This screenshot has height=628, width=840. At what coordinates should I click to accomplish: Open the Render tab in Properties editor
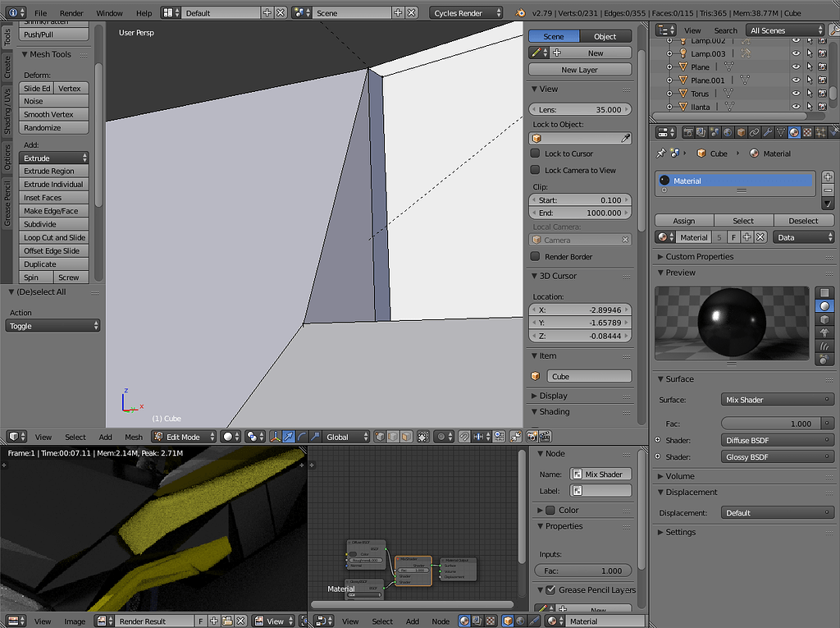point(688,132)
